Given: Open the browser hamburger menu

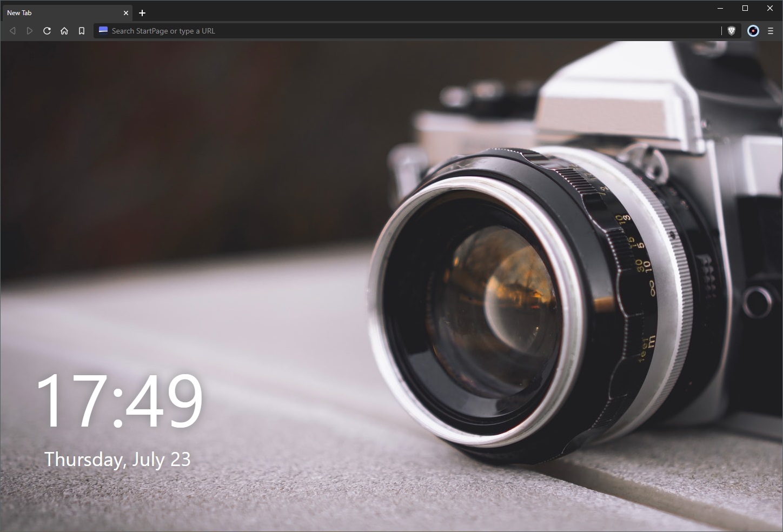Looking at the screenshot, I should (x=771, y=31).
